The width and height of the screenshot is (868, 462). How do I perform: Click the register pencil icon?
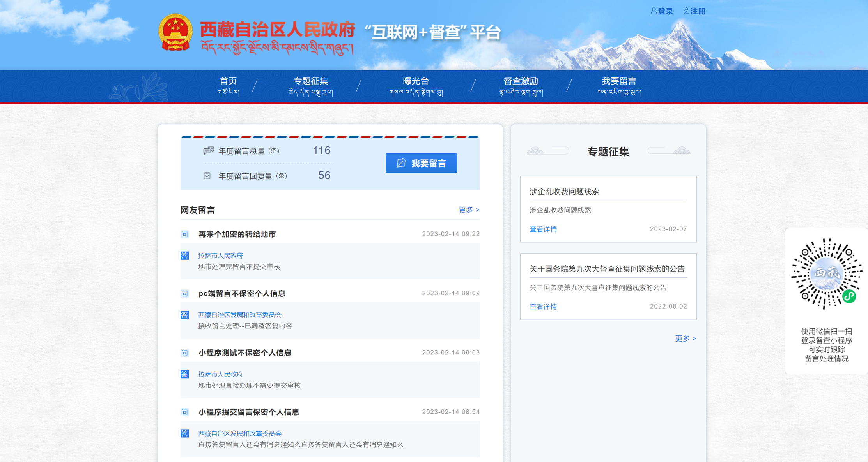click(686, 11)
